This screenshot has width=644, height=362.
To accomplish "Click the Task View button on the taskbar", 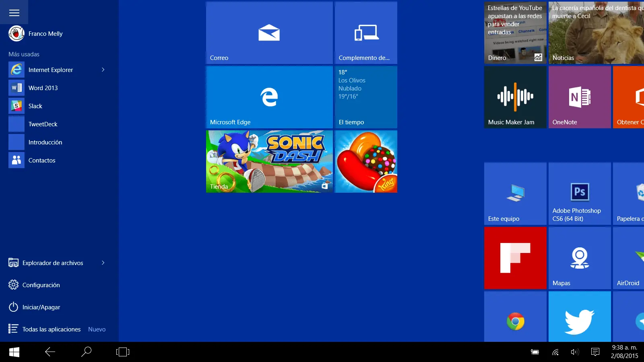I will [x=123, y=352].
